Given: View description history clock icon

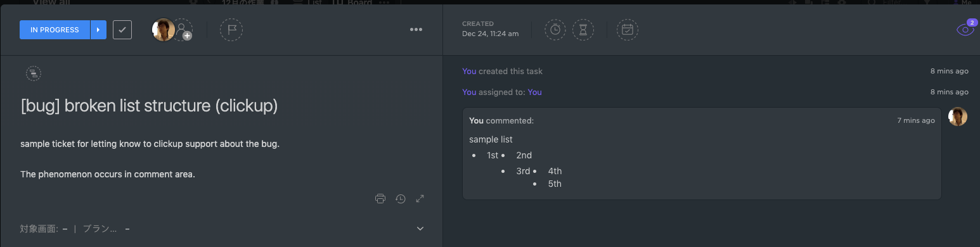Looking at the screenshot, I should click(x=401, y=198).
